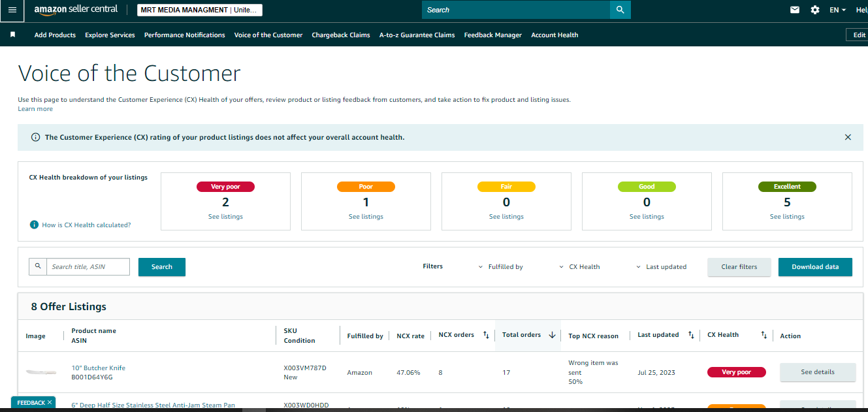The width and height of the screenshot is (868, 412).
Task: Open the settings gear icon
Action: (x=814, y=10)
